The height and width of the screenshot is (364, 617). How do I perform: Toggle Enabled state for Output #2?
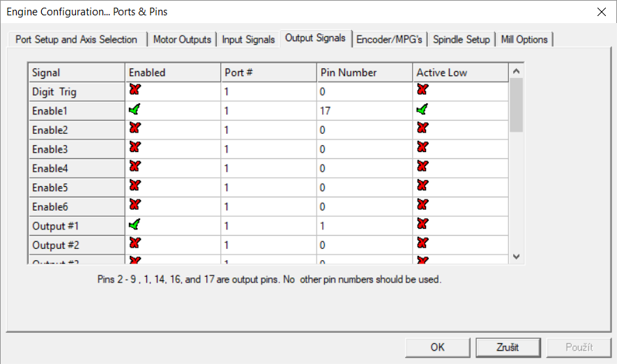click(x=135, y=243)
